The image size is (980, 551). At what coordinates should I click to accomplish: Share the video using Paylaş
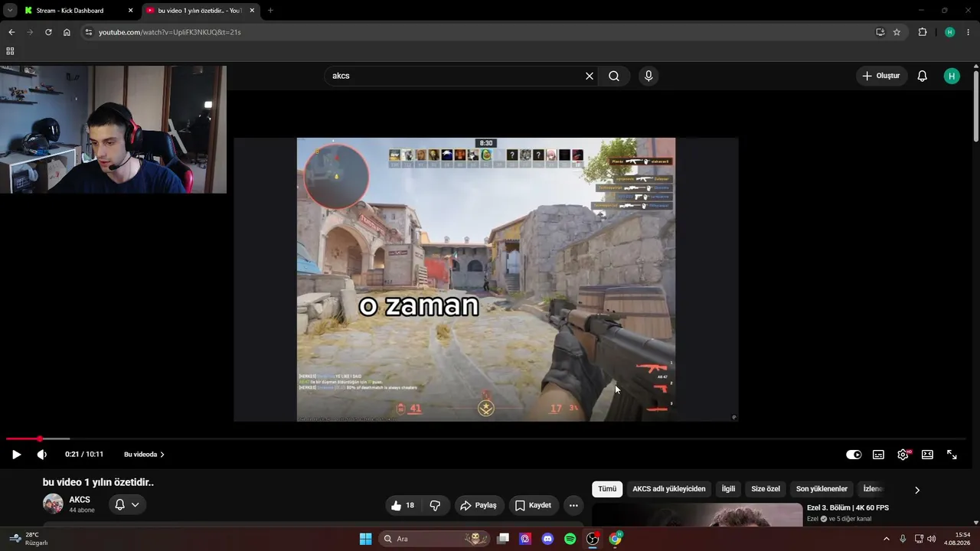click(478, 505)
